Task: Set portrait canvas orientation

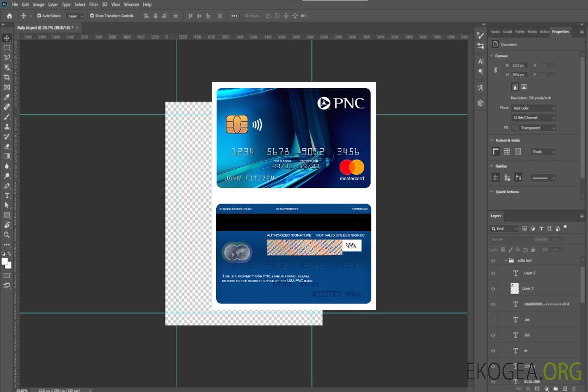Action: pos(515,87)
